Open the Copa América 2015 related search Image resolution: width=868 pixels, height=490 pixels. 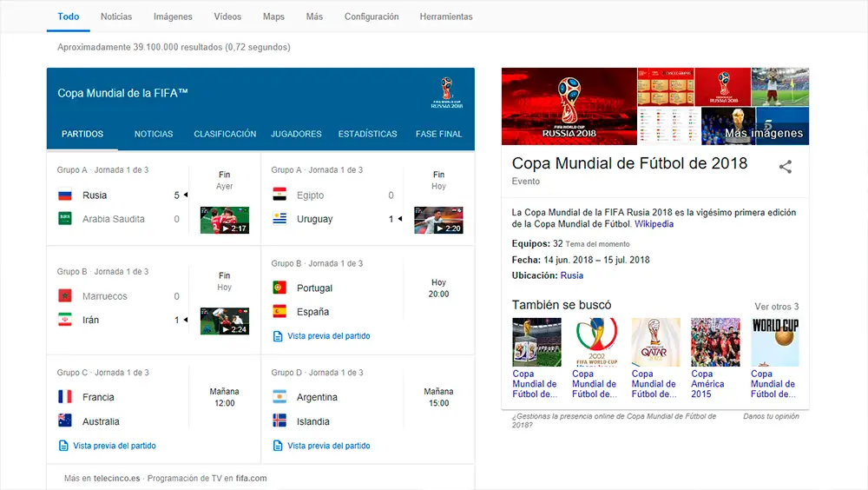pyautogui.click(x=715, y=342)
